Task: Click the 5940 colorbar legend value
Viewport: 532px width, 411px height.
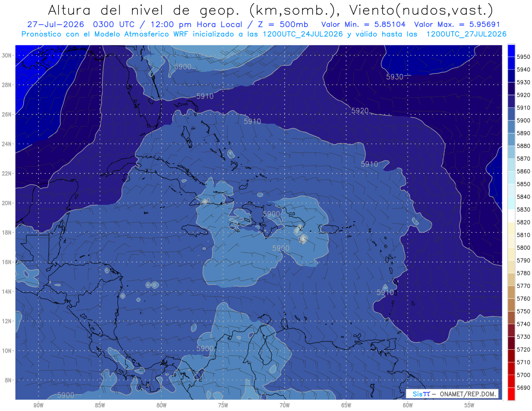Action: [x=523, y=70]
